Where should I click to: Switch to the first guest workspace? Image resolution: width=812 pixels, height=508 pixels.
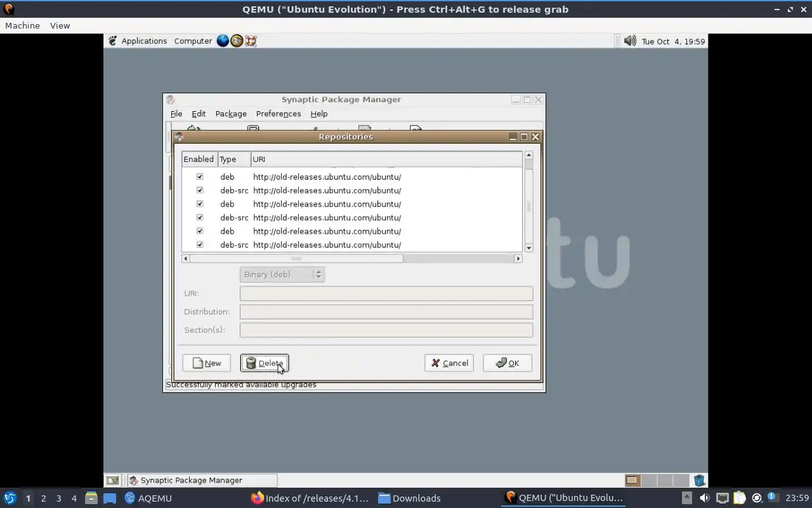632,481
